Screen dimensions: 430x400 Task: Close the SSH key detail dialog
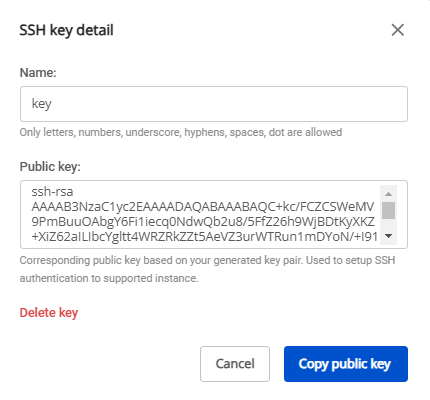point(398,30)
